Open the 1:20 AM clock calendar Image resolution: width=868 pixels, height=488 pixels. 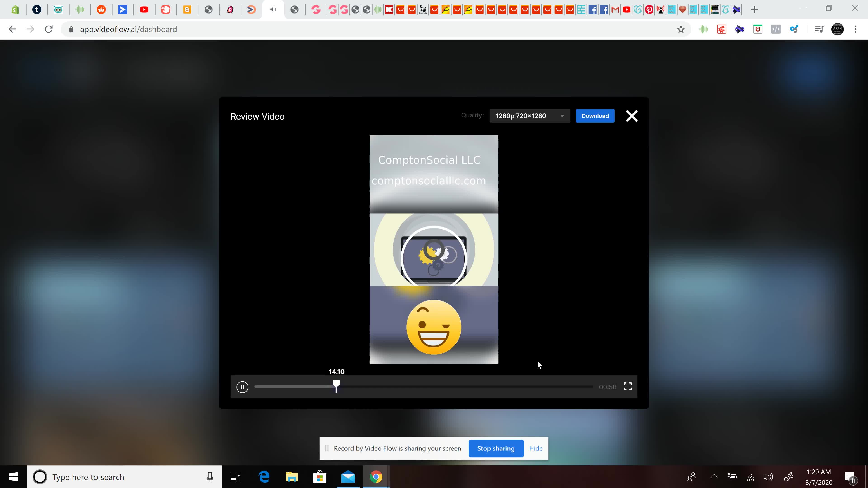pos(819,477)
